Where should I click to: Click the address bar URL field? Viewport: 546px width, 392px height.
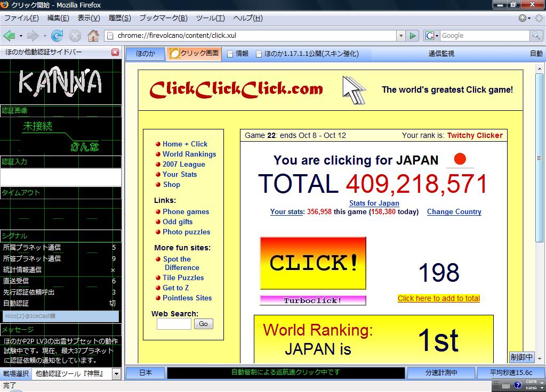[255, 36]
